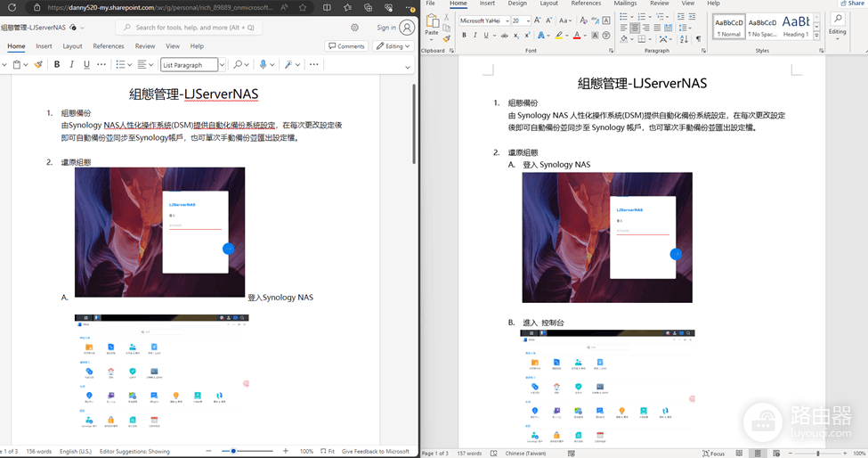The height and width of the screenshot is (458, 868).
Task: Open the Editing mode dropdown in Word Online
Action: (x=393, y=46)
